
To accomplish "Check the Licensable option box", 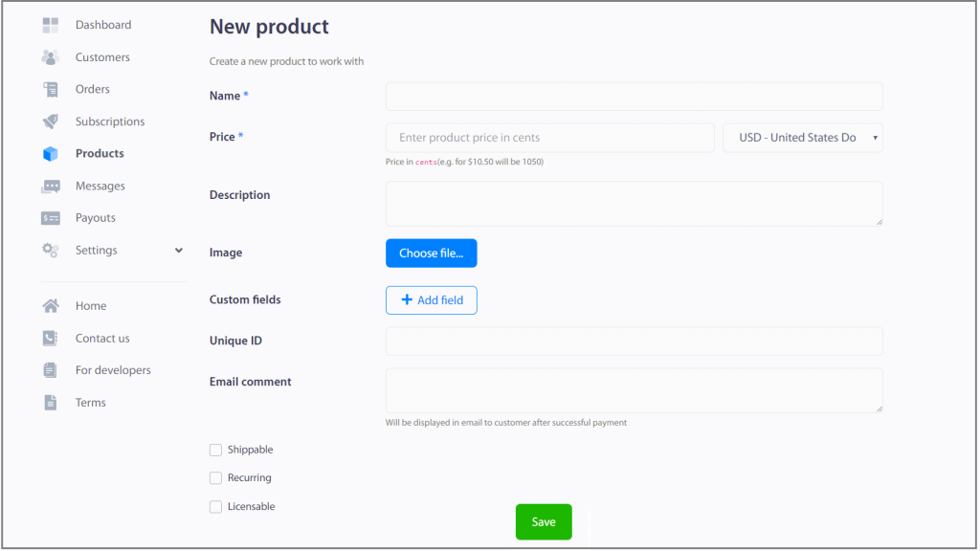I will point(215,507).
